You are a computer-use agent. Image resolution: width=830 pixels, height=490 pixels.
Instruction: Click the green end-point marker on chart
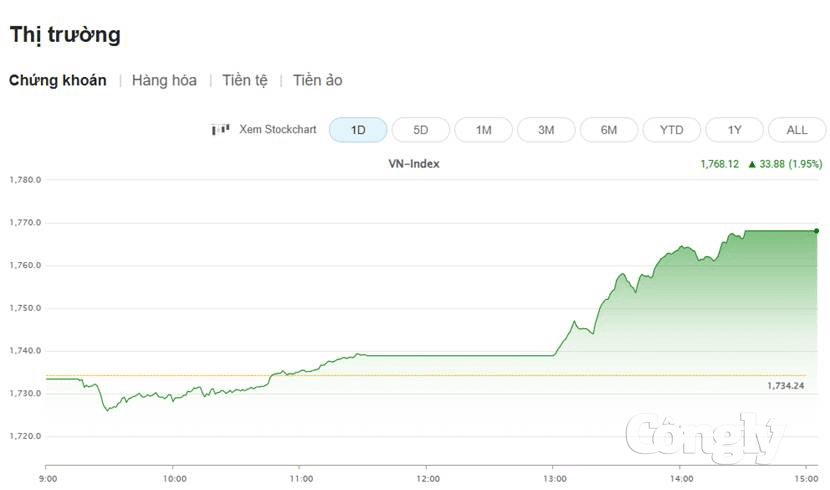tap(816, 231)
